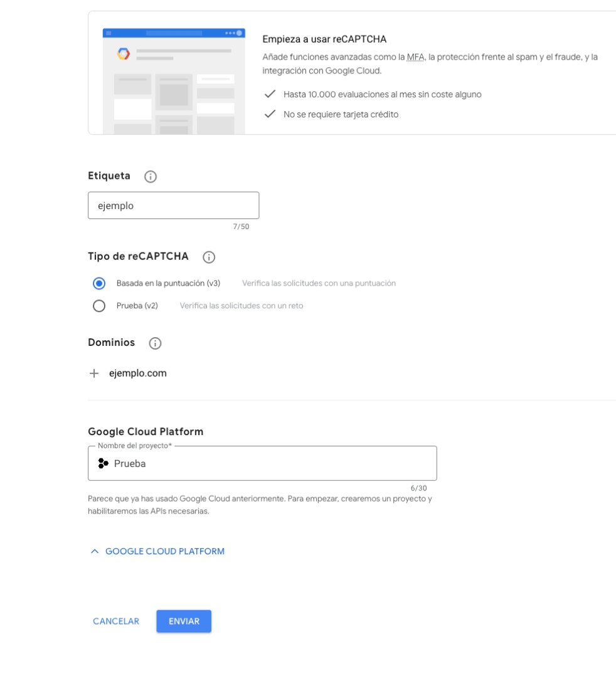Click the CANCELAR button
The width and height of the screenshot is (616, 678).
click(116, 621)
